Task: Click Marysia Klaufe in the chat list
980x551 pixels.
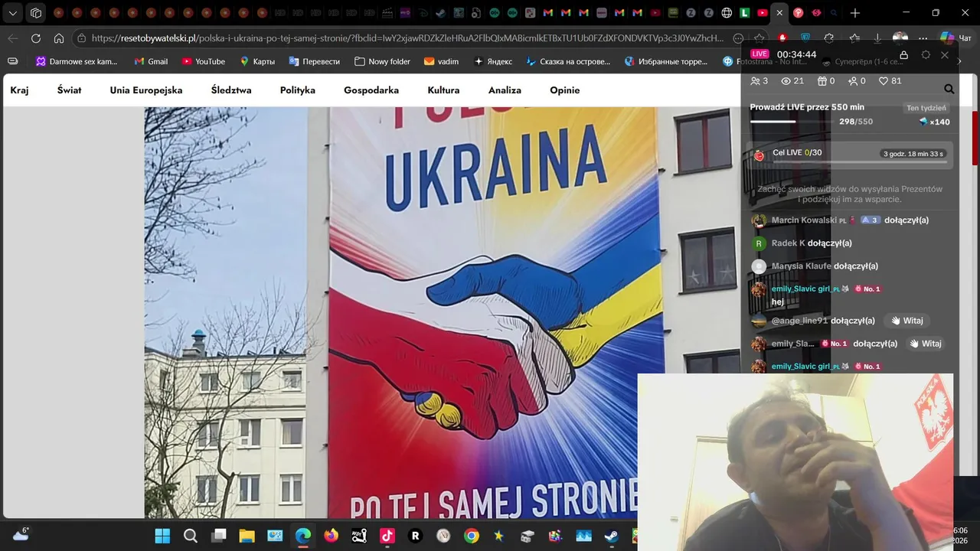Action: click(x=801, y=266)
